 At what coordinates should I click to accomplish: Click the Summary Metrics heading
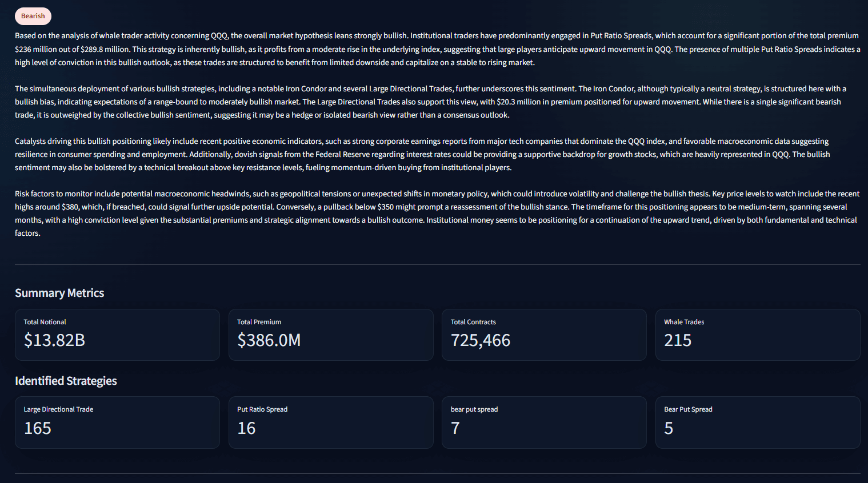[59, 293]
